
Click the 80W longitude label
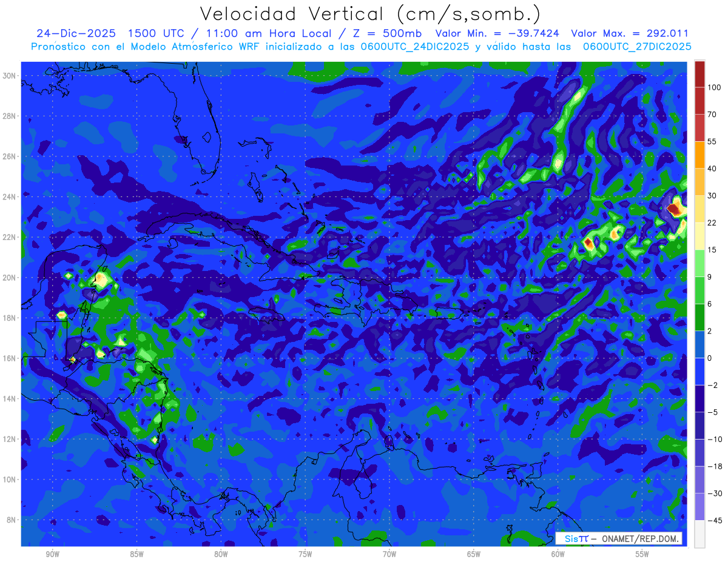coord(221,554)
